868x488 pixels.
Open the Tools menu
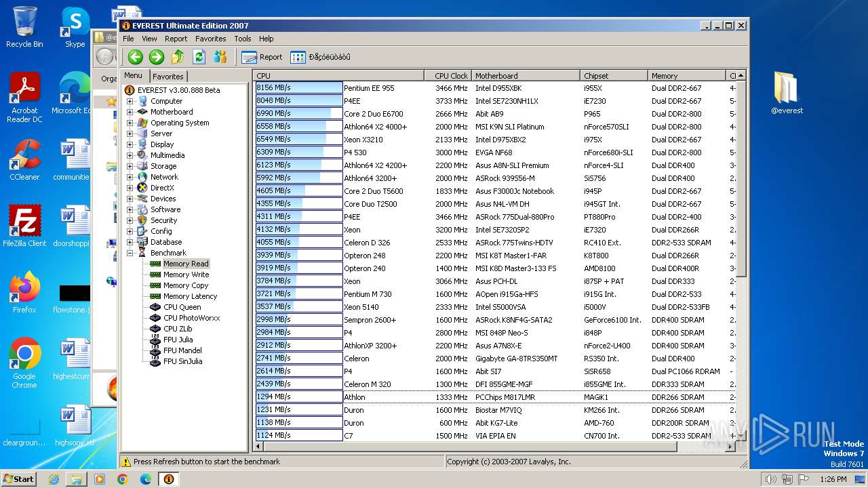point(243,39)
